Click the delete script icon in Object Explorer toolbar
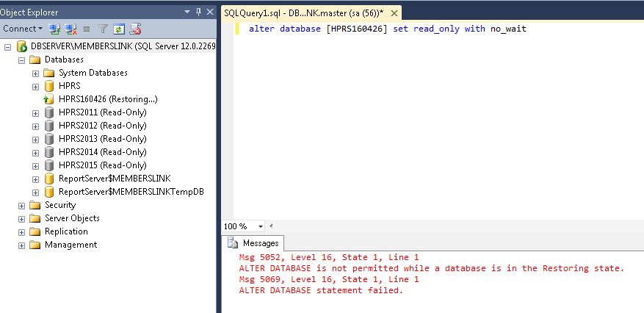 click(135, 29)
